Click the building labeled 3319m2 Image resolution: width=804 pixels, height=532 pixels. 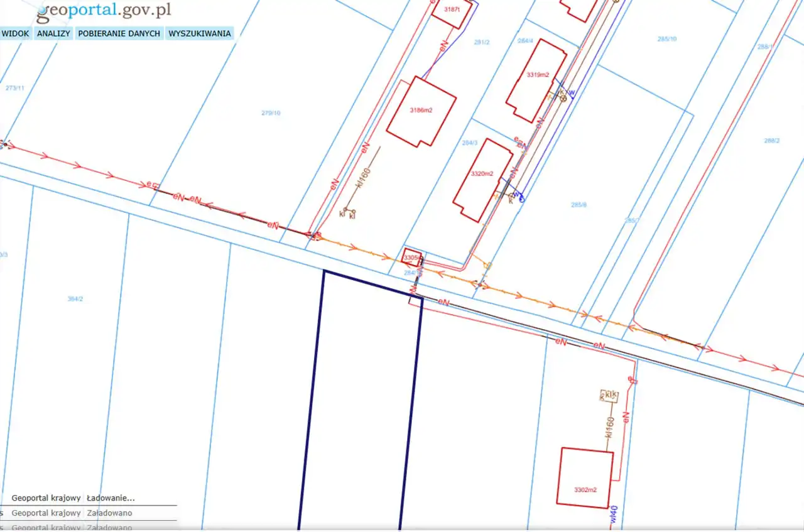click(x=536, y=80)
